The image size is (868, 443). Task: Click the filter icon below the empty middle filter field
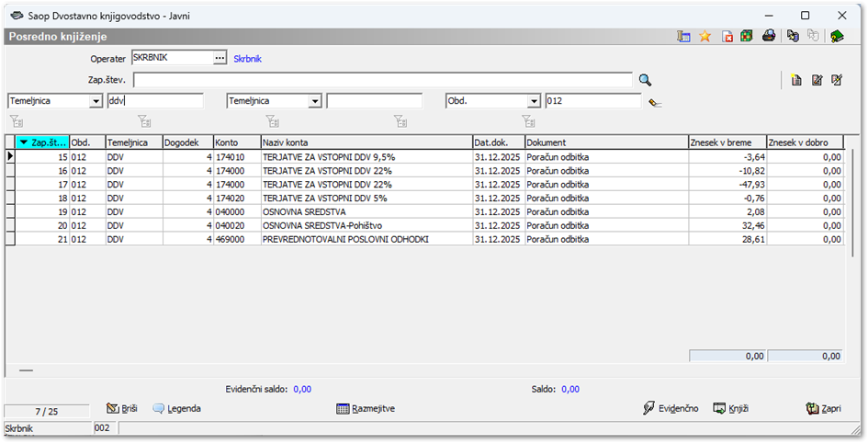click(400, 120)
